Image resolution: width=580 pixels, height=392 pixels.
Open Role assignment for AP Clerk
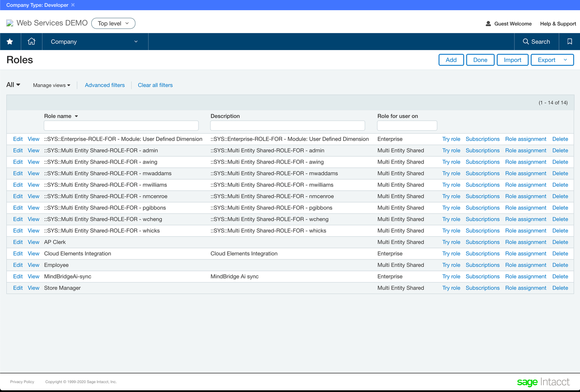click(525, 242)
